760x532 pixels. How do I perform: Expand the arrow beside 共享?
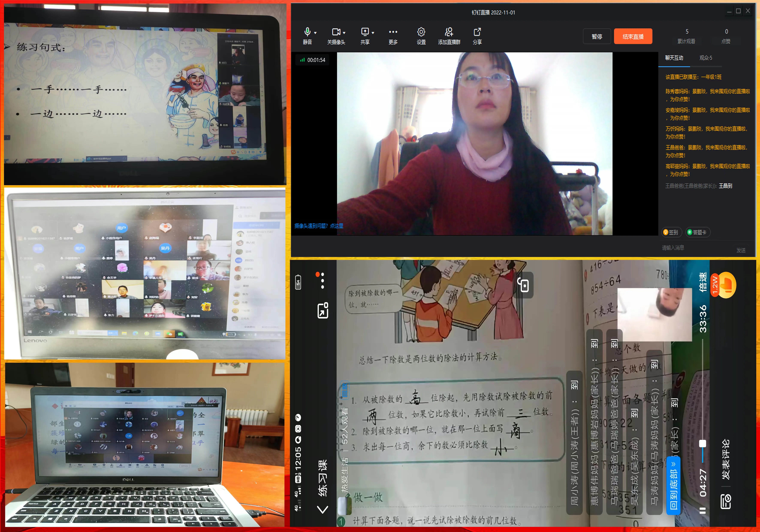pyautogui.click(x=373, y=33)
